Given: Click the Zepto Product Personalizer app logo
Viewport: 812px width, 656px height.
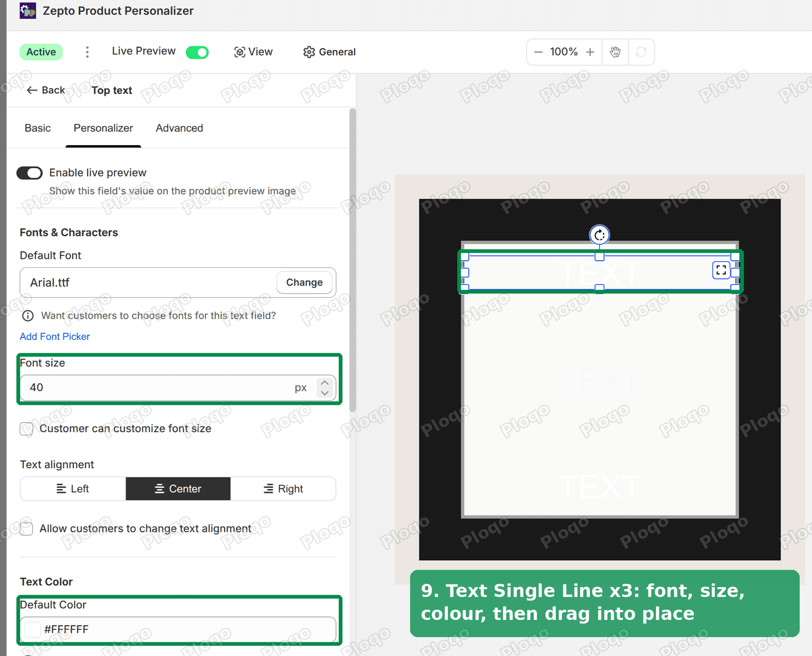Looking at the screenshot, I should [x=28, y=11].
